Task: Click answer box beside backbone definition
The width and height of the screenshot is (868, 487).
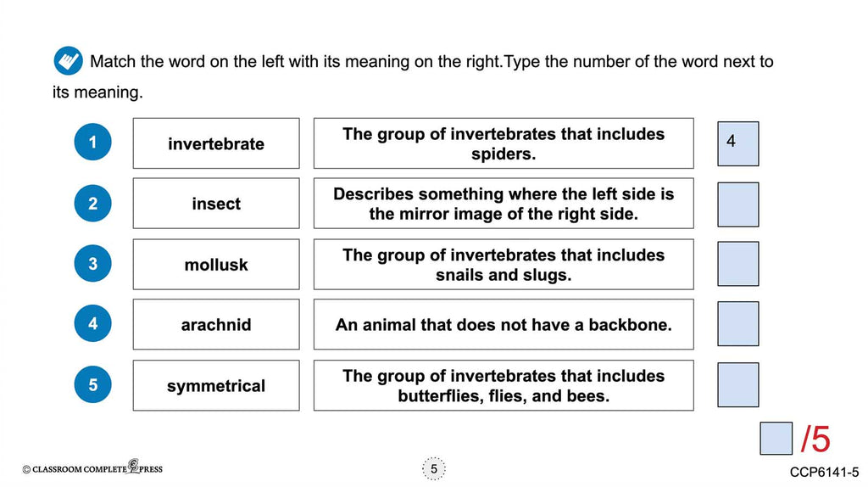Action: 737,324
